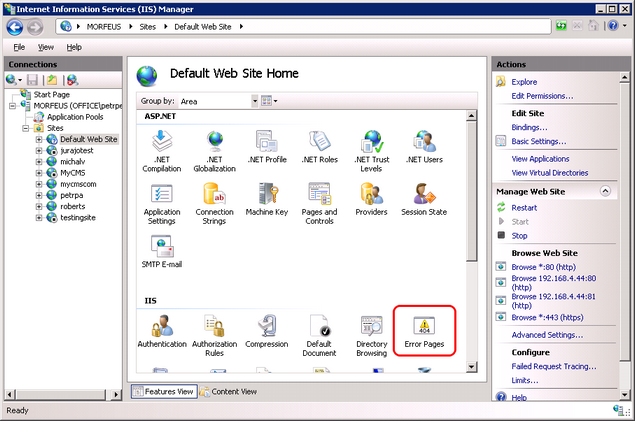
Task: Select the roberts site in tree
Action: click(72, 206)
